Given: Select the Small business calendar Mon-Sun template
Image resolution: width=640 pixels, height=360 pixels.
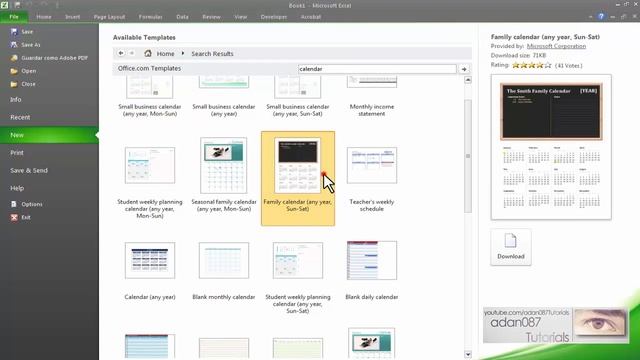Looking at the screenshot, I should (x=150, y=97).
